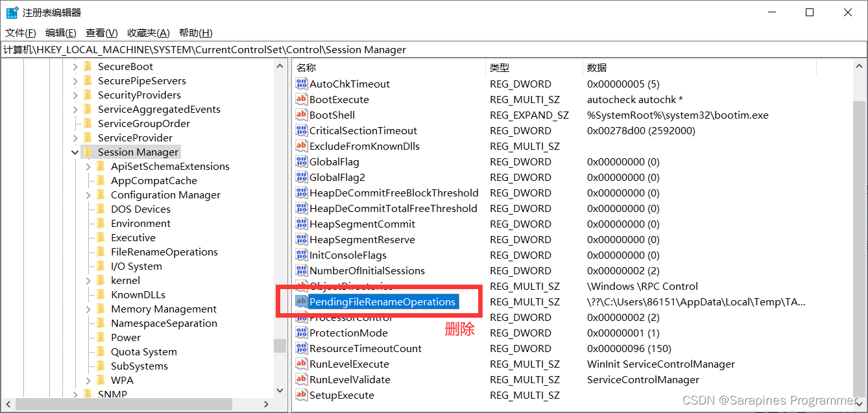Viewport: 868px width, 413px height.
Task: Expand the Memory Management node
Action: pyautogui.click(x=88, y=309)
